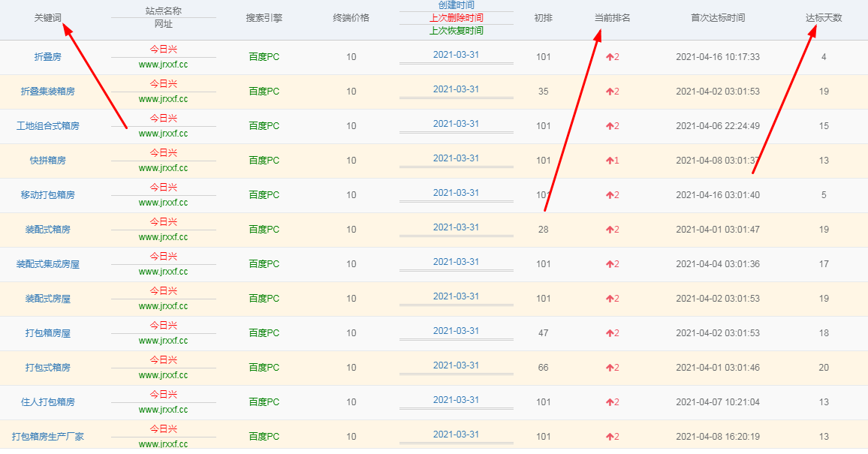Image resolution: width=868 pixels, height=454 pixels.
Task: Click the 今日兴 site name in 装配式箱房 row
Action: click(x=163, y=222)
